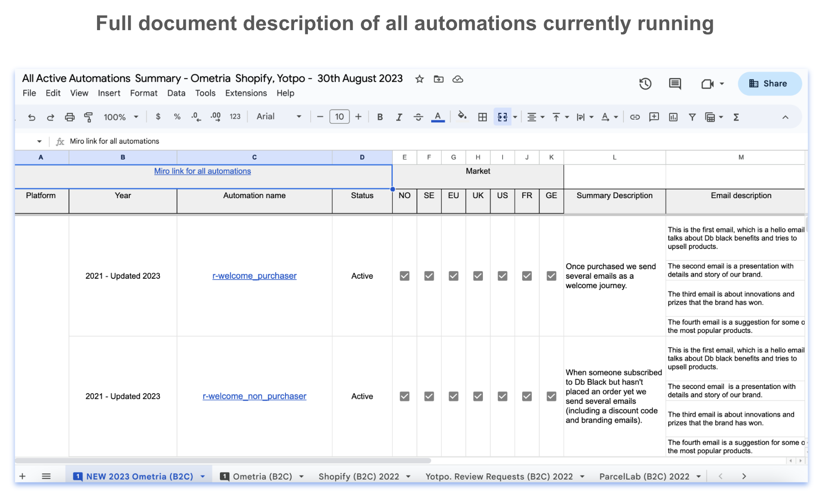Screen dimensions: 827x504
Task: Open the r-welcome_non_purchaser link
Action: (254, 396)
